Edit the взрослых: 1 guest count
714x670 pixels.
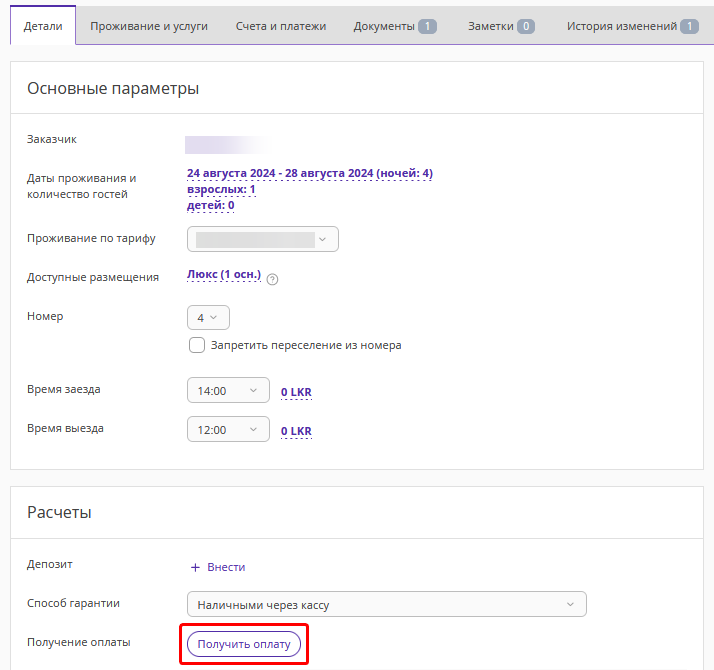[221, 189]
